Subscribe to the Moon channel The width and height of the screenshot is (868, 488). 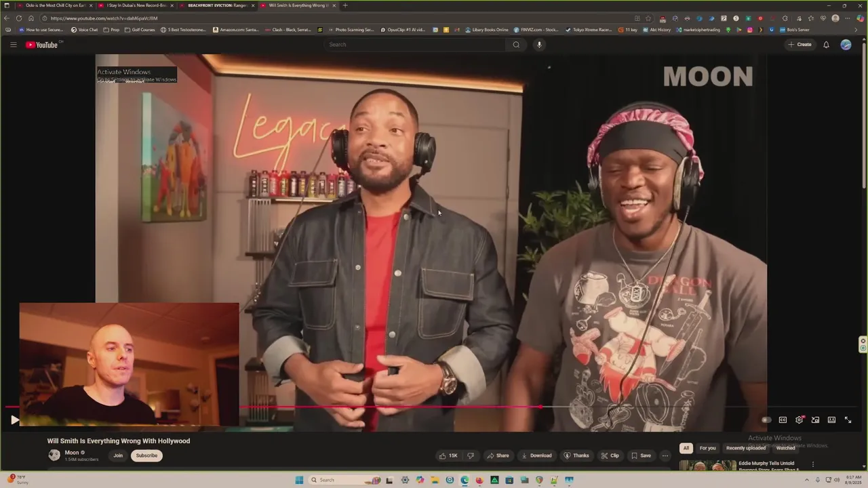coord(146,455)
